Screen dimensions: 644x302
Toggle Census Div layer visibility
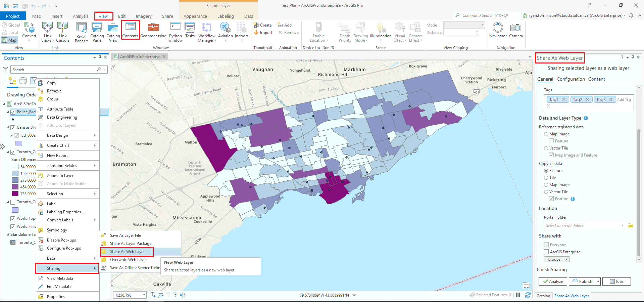pyautogui.click(x=13, y=127)
